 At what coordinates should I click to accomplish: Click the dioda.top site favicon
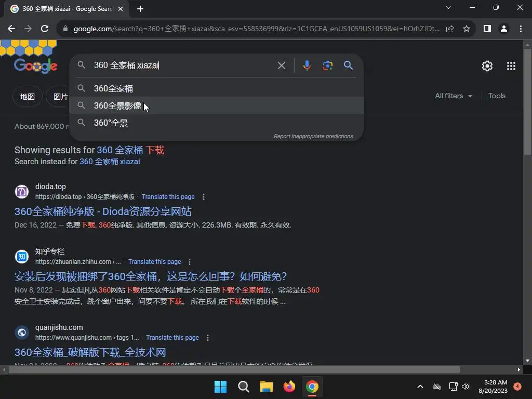click(x=22, y=191)
